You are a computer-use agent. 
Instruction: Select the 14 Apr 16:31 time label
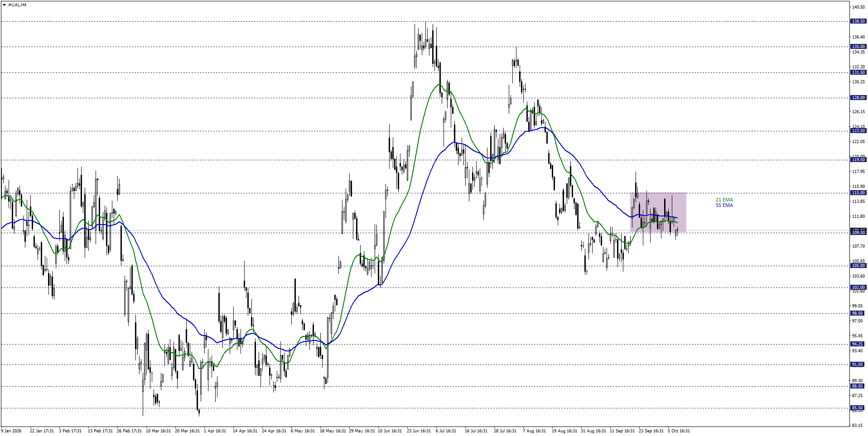(245, 431)
